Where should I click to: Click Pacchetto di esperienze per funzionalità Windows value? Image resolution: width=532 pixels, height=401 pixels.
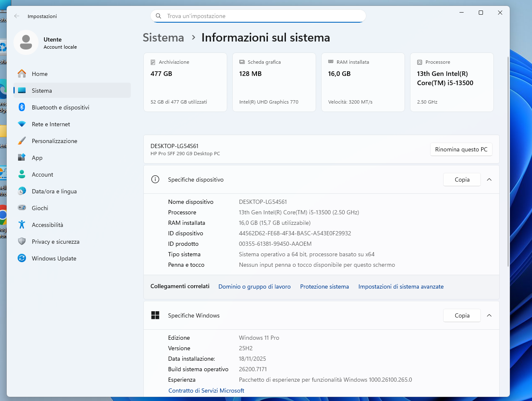(x=325, y=380)
